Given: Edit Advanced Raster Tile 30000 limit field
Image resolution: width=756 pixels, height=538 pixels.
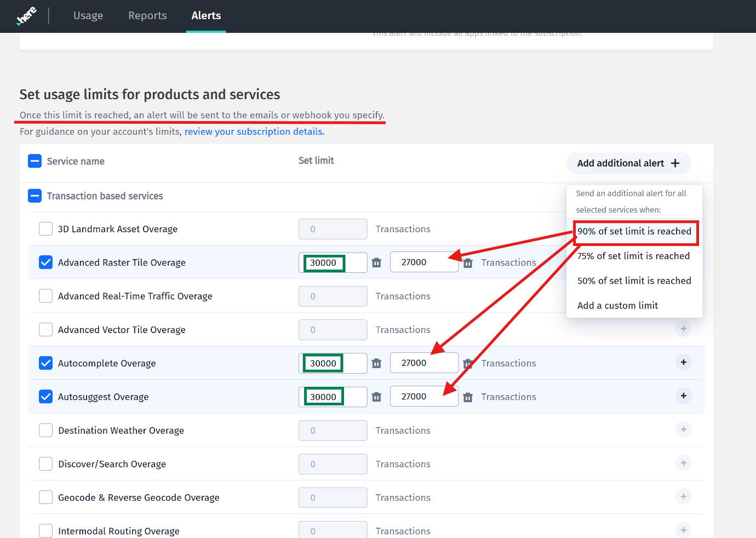Looking at the screenshot, I should (333, 262).
